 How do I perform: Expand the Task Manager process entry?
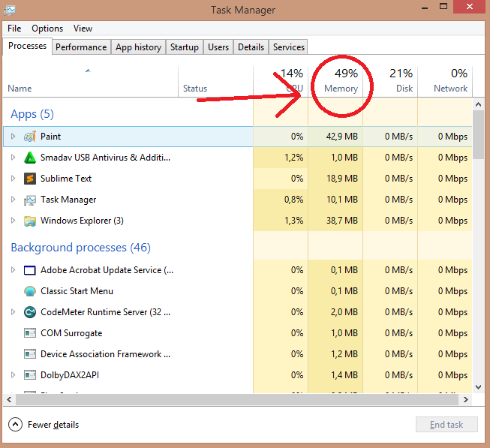13,200
